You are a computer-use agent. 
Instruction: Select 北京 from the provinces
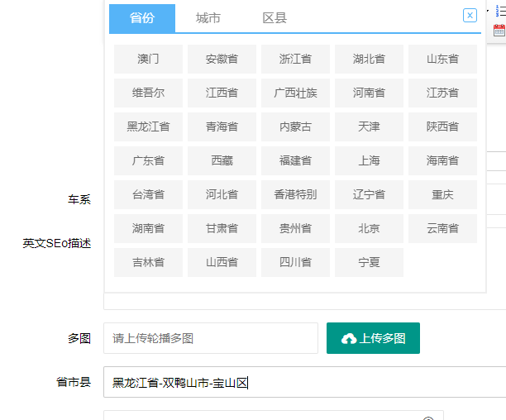pyautogui.click(x=369, y=228)
